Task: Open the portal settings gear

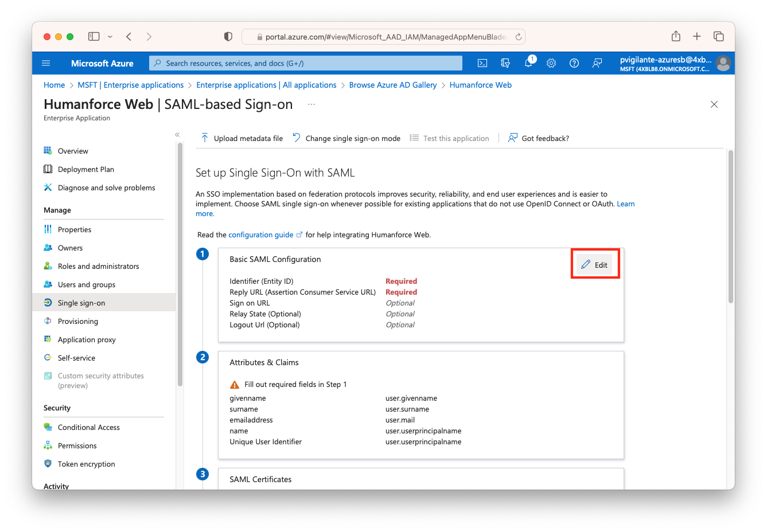Action: [551, 63]
